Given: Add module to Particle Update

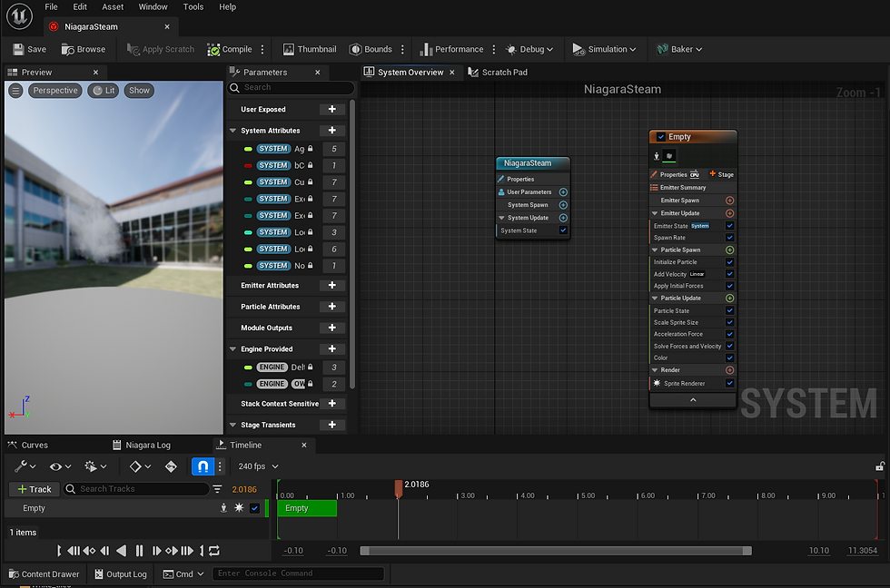Looking at the screenshot, I should pos(730,298).
